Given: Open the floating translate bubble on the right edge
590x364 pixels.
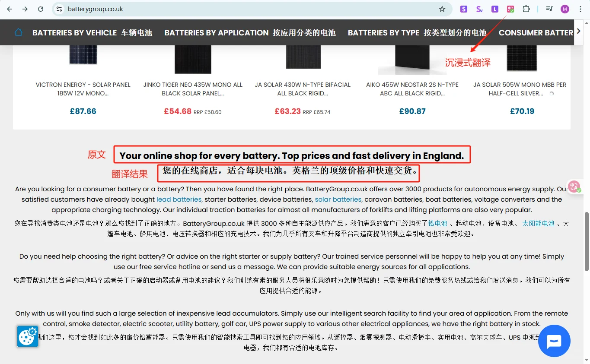Looking at the screenshot, I should tap(574, 187).
